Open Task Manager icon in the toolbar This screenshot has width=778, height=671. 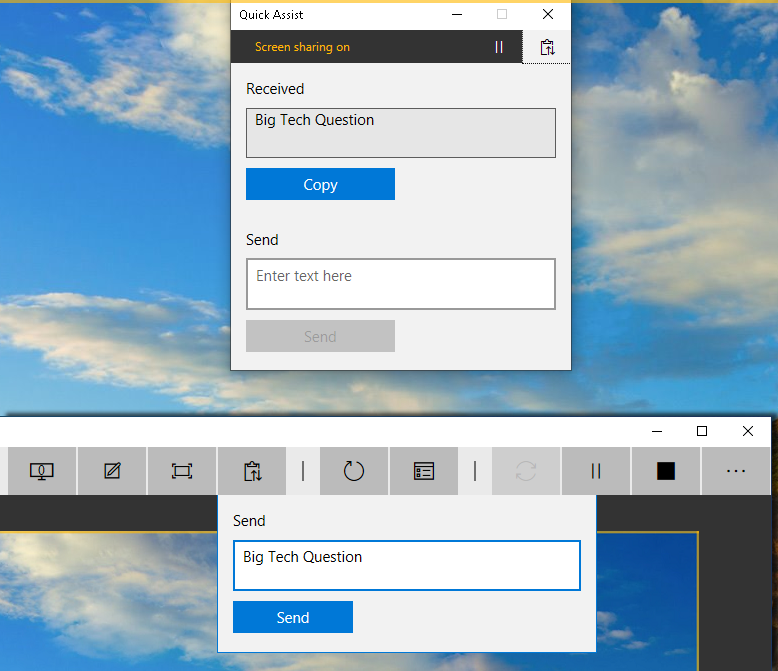point(424,471)
